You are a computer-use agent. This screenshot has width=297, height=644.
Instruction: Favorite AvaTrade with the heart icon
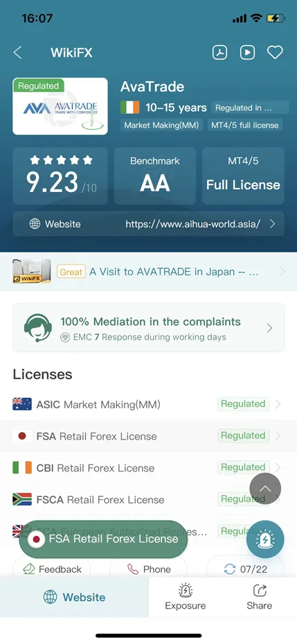(275, 53)
